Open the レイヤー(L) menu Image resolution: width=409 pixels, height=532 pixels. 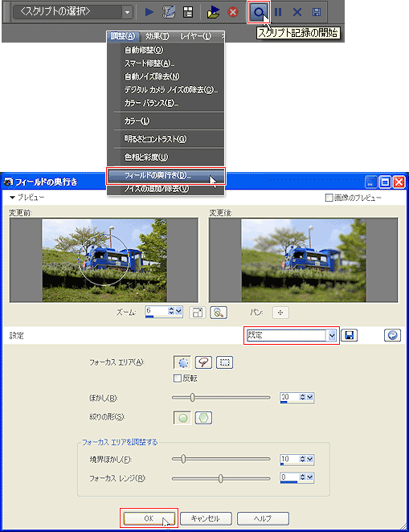pos(196,36)
